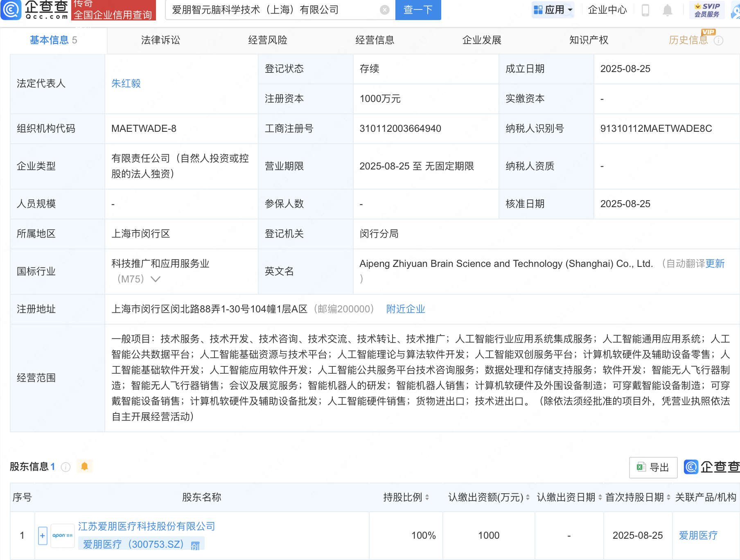Click info icon beside 股东信息 heading
Screen dimensions: 740x560
65,467
